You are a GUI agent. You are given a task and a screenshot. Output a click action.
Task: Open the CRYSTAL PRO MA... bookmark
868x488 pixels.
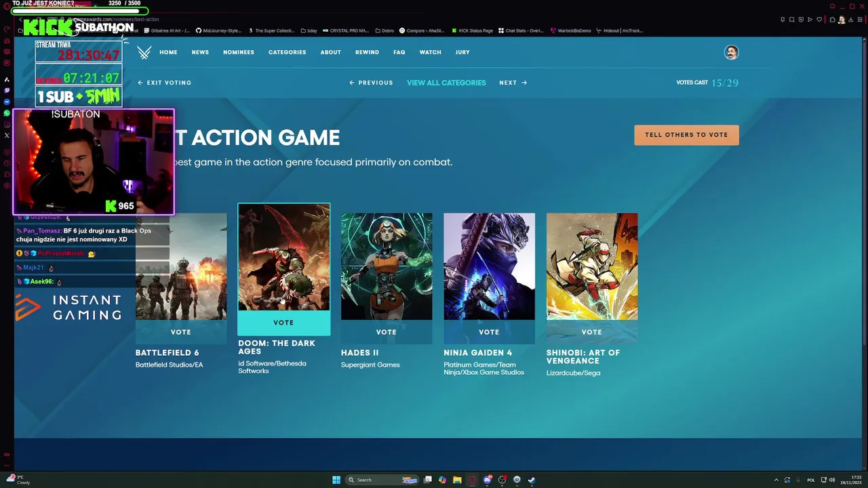pyautogui.click(x=346, y=30)
